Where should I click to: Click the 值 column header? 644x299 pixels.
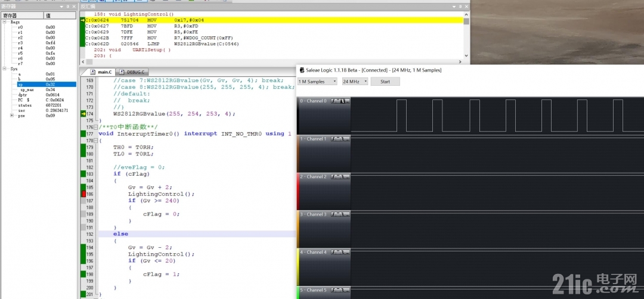point(60,15)
